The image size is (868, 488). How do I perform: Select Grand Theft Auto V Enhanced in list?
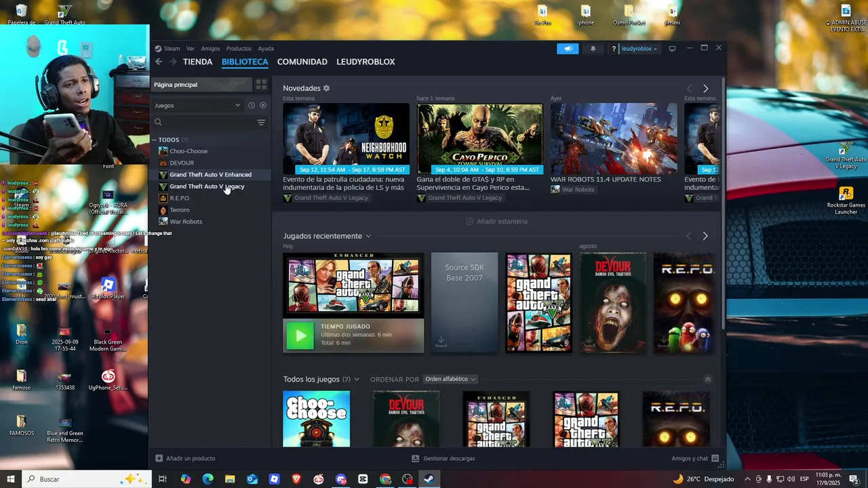click(210, 175)
